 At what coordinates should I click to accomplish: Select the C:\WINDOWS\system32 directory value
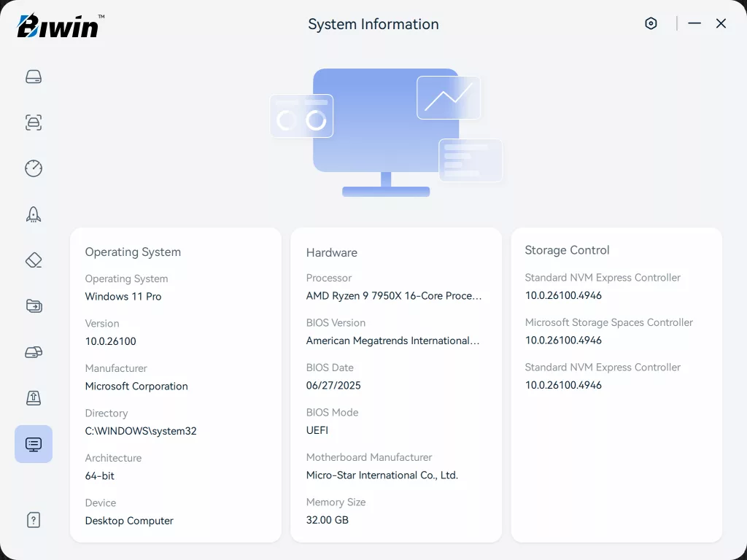pos(141,431)
